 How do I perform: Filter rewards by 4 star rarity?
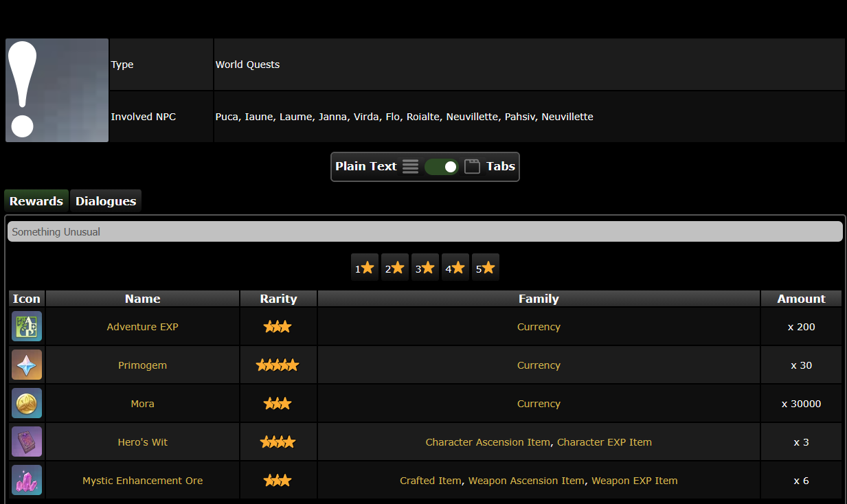(x=455, y=268)
